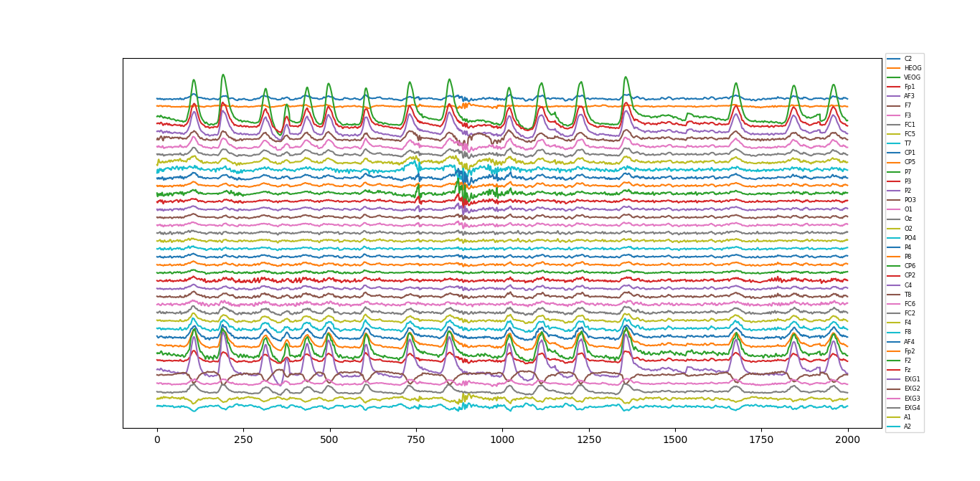Click the x-axis tick label 250
The image size is (980, 481).
[x=243, y=440]
